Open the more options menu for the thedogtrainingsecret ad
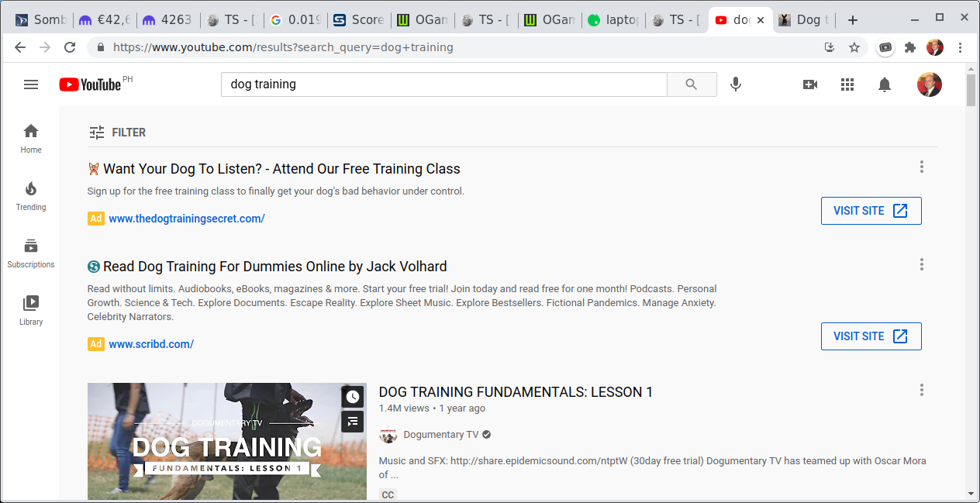Screen dimensions: 980x503 pos(922,167)
